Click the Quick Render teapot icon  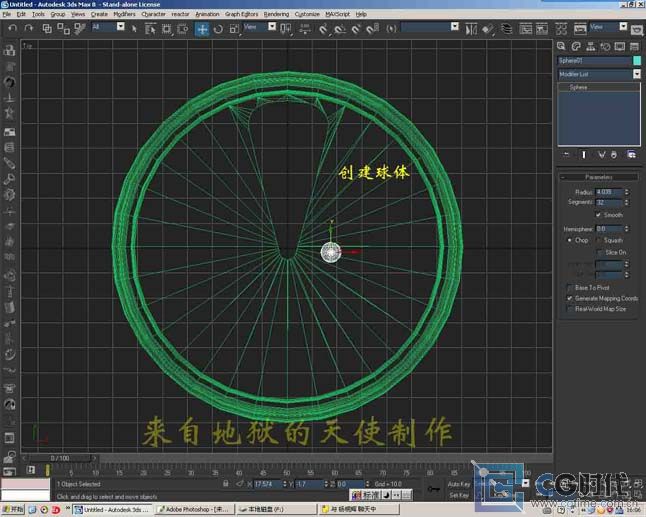pyautogui.click(x=637, y=30)
